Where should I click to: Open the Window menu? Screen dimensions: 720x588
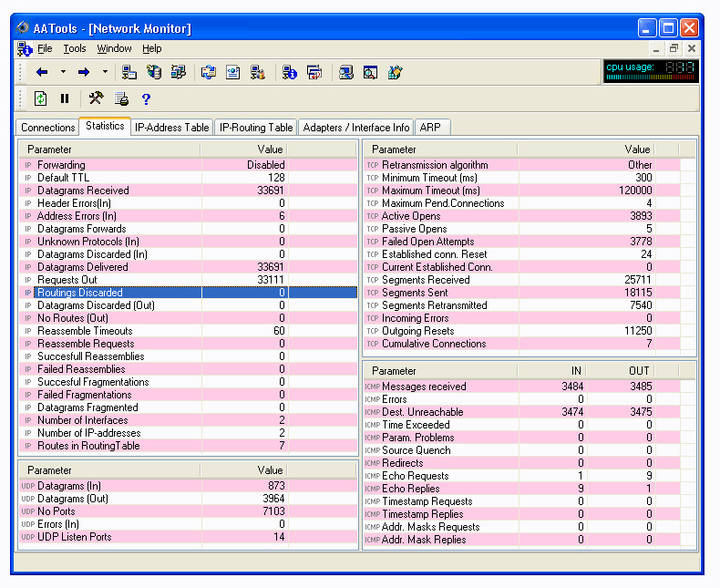(114, 48)
